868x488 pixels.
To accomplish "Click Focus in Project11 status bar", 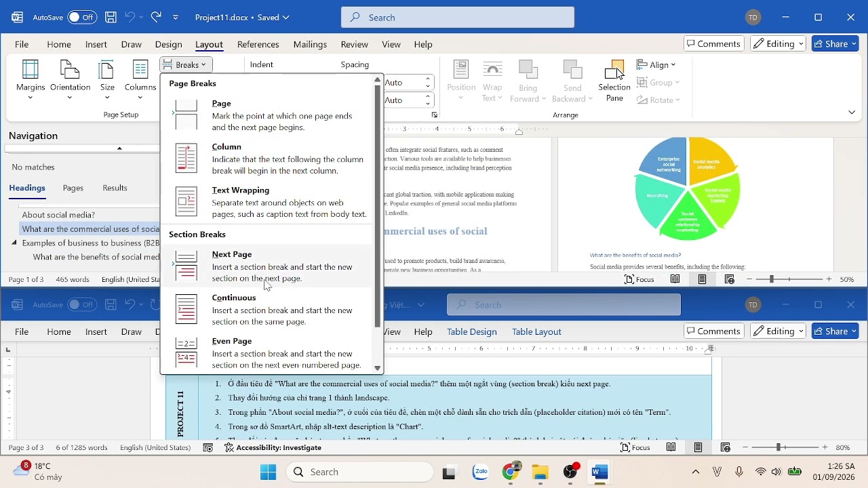I will pyautogui.click(x=639, y=279).
